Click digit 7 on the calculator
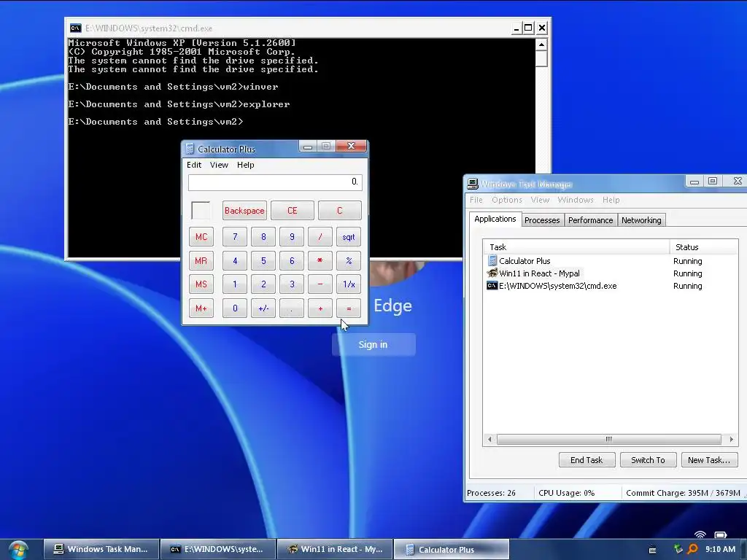This screenshot has width=747, height=560. pyautogui.click(x=235, y=237)
